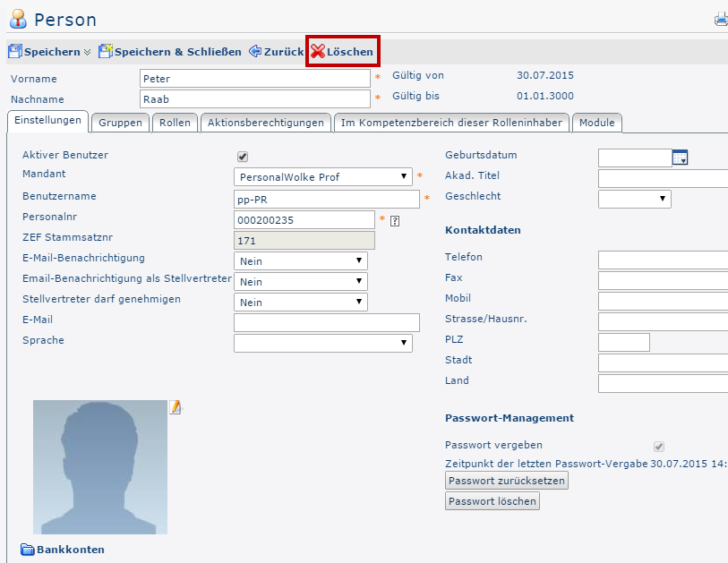Click the Speichern disk icon

(15, 51)
